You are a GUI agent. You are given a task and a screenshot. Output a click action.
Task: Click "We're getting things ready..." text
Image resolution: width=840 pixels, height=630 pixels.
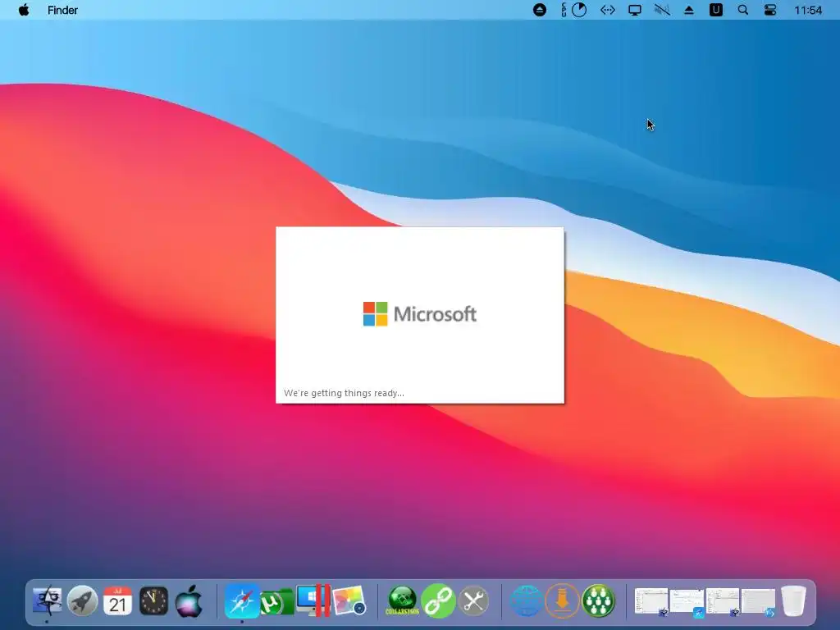344,393
